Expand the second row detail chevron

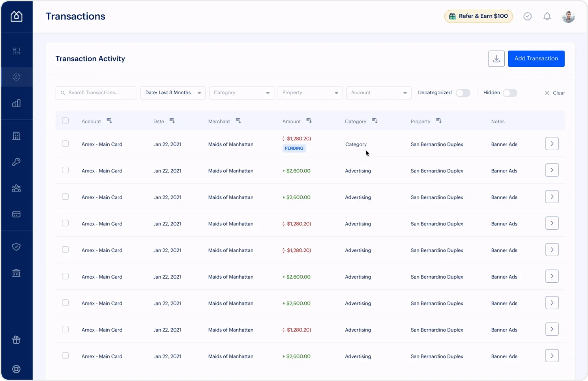552,170
